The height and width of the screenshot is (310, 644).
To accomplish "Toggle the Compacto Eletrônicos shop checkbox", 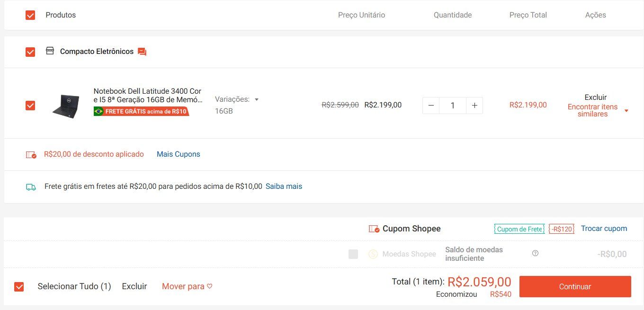I will [x=30, y=52].
